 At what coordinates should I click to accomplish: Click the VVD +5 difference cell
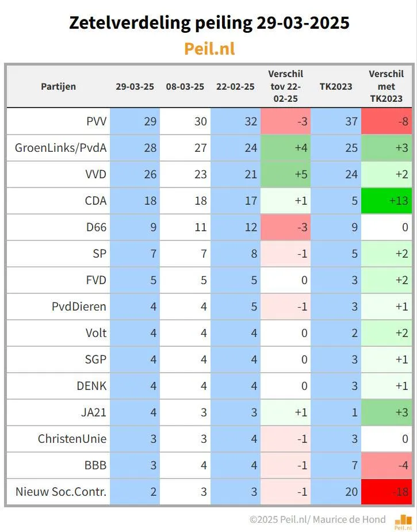tap(286, 174)
